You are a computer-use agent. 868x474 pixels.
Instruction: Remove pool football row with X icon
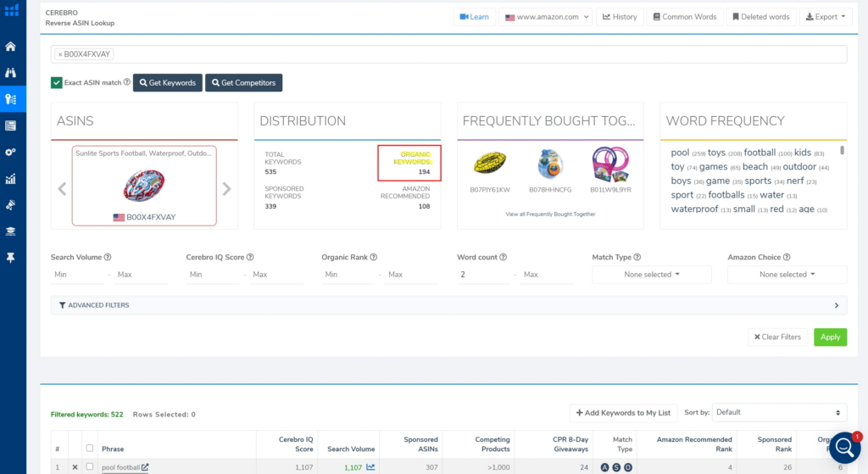pos(75,467)
